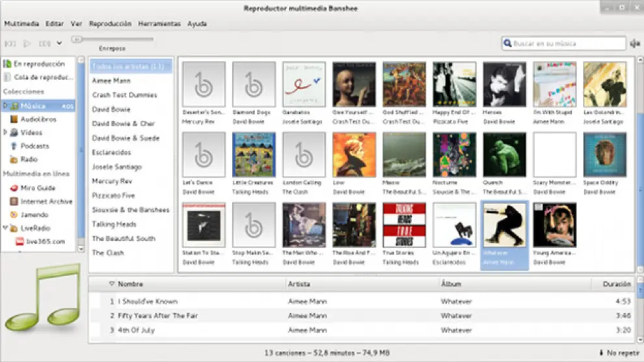
Task: Expand the Música library tree
Action: [x=6, y=105]
